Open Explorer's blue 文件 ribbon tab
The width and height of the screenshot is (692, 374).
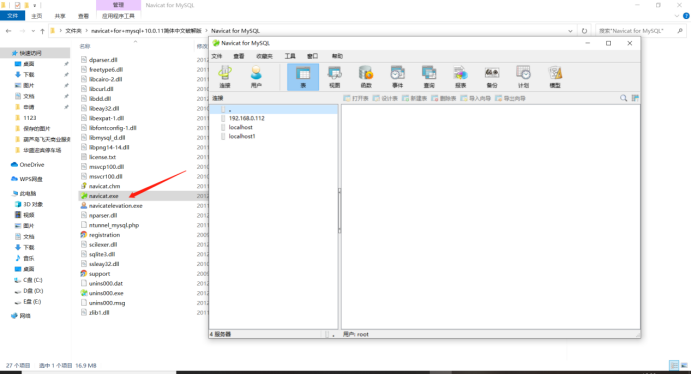pyautogui.click(x=12, y=16)
